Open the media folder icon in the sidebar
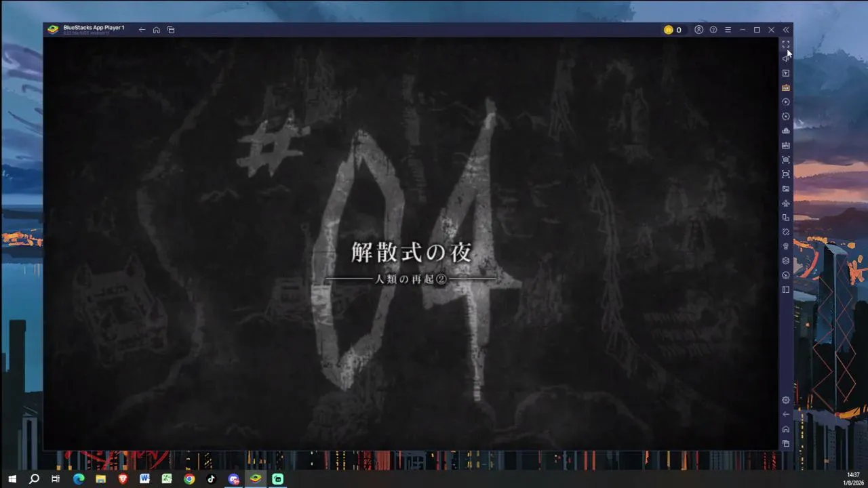This screenshot has width=868, height=488. click(786, 188)
